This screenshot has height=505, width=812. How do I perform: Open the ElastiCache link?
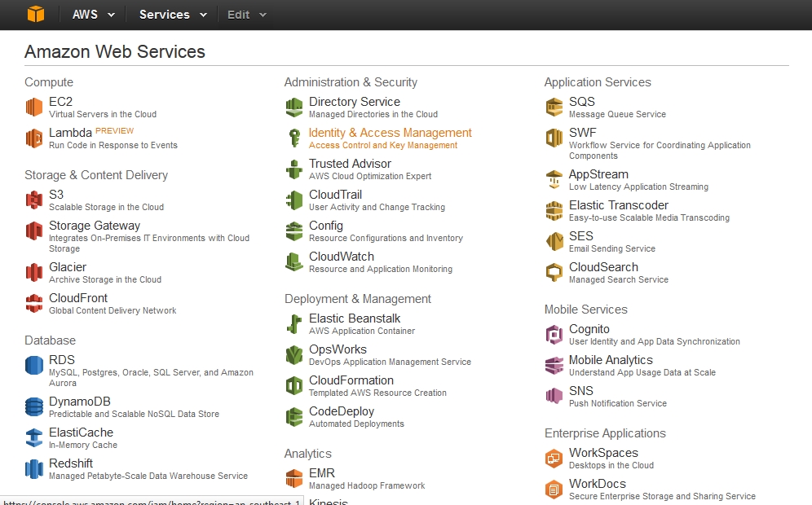point(81,433)
